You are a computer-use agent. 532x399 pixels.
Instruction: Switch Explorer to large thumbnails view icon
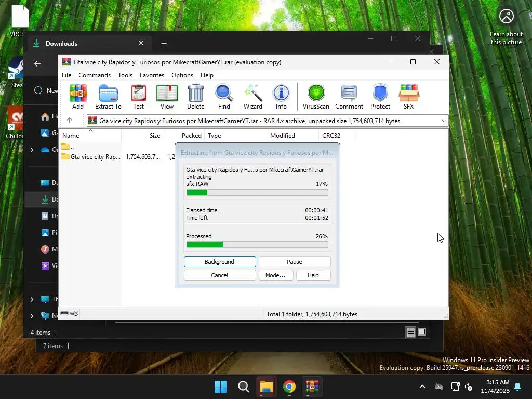[422, 332]
